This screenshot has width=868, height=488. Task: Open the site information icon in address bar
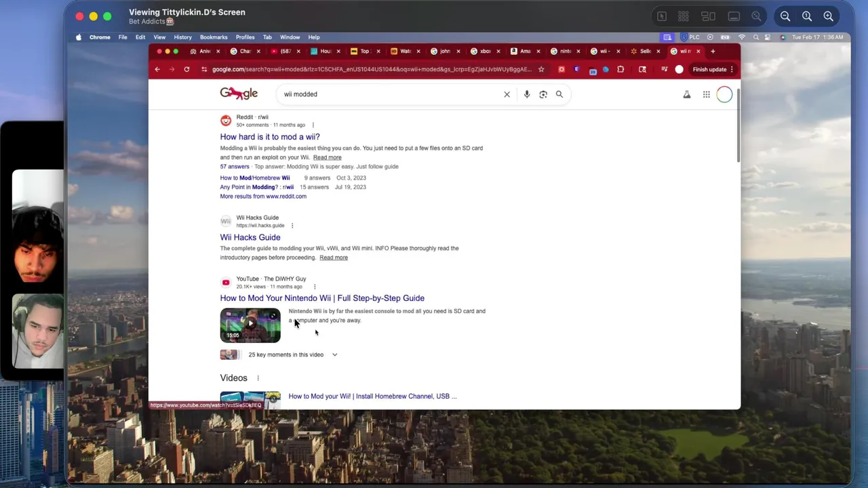(x=204, y=69)
